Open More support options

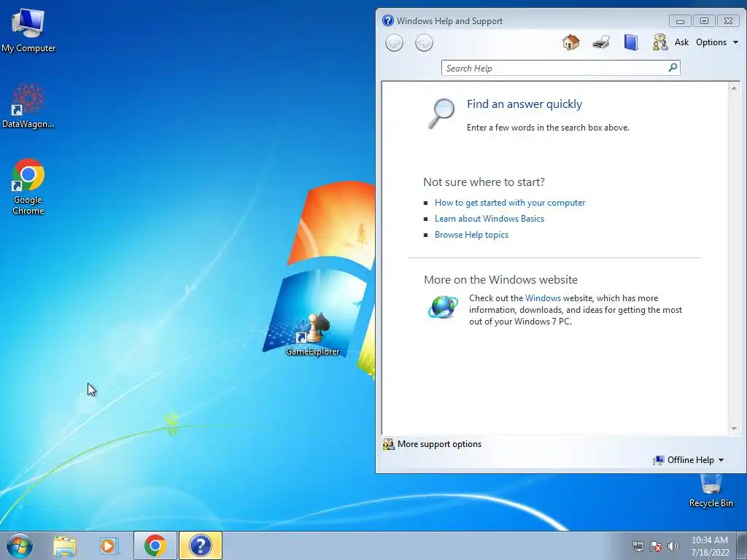439,444
